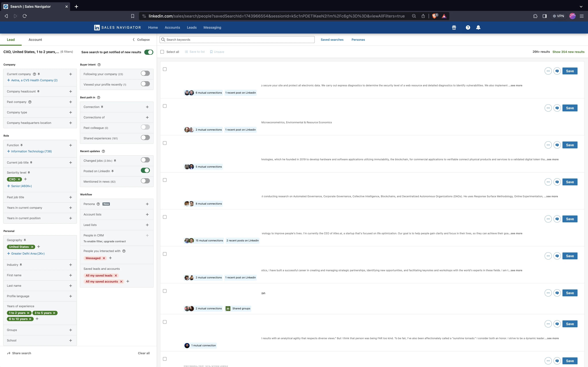This screenshot has width=588, height=367.
Task: Switch to the Account tab
Action: pyautogui.click(x=35, y=40)
